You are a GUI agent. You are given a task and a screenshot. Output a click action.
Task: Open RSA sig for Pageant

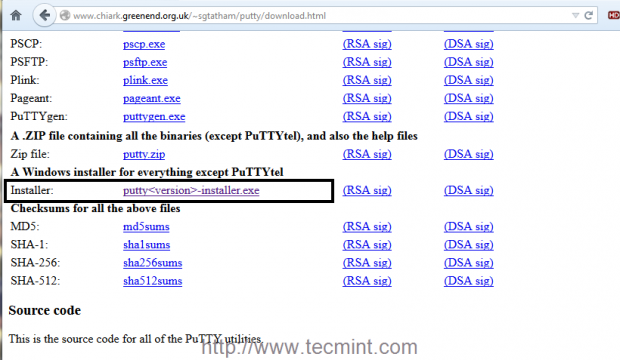pos(367,99)
